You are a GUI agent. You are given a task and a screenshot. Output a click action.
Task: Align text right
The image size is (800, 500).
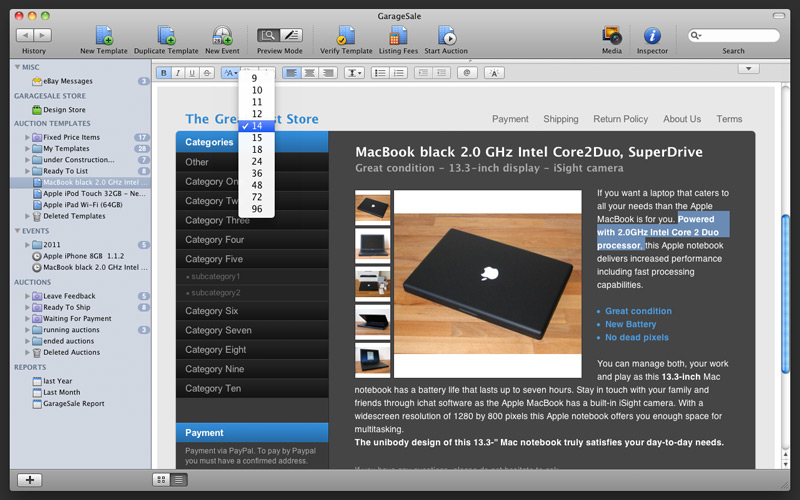pos(328,73)
